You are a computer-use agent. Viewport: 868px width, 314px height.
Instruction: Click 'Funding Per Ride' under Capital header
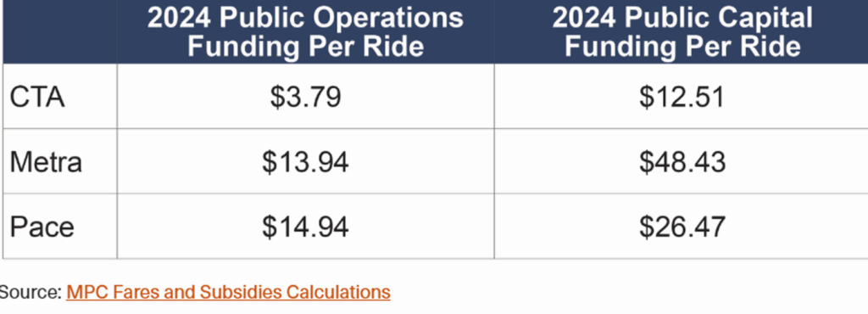[682, 47]
